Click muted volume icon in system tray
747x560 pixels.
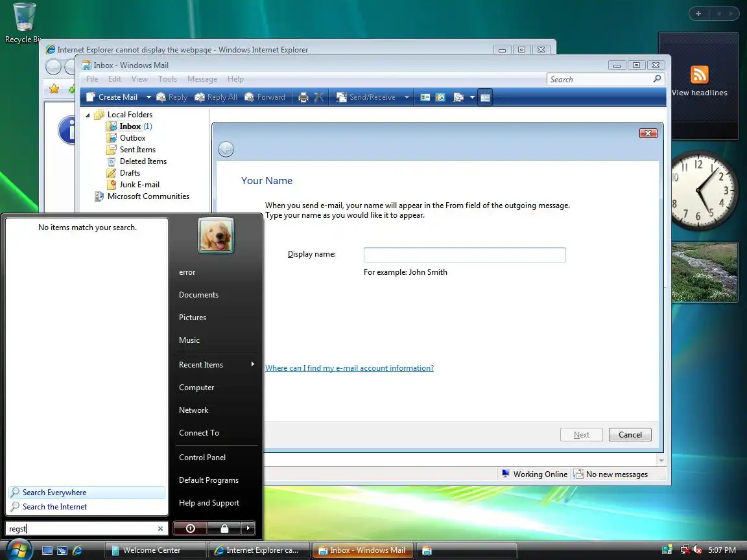click(x=697, y=550)
